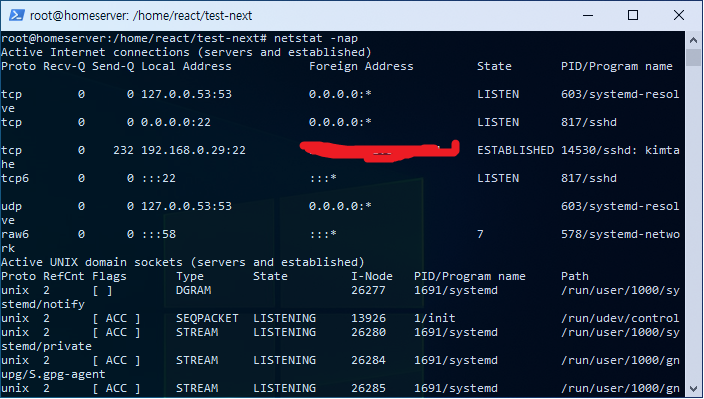This screenshot has width=704, height=399.
Task: Close the terminal window
Action: pos(678,15)
